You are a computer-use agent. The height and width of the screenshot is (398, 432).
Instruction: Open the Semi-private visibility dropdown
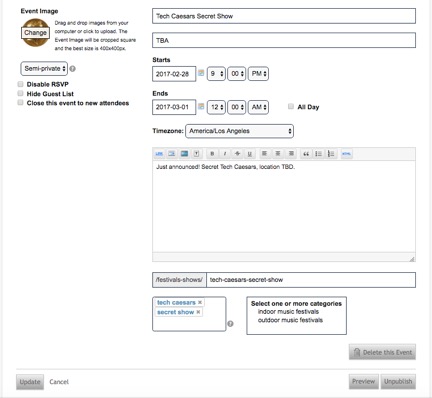[44, 69]
